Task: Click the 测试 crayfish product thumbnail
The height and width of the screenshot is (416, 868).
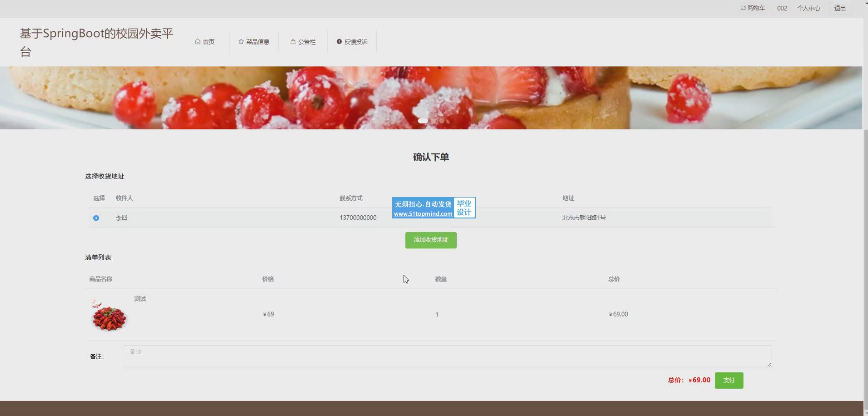Action: coord(109,315)
